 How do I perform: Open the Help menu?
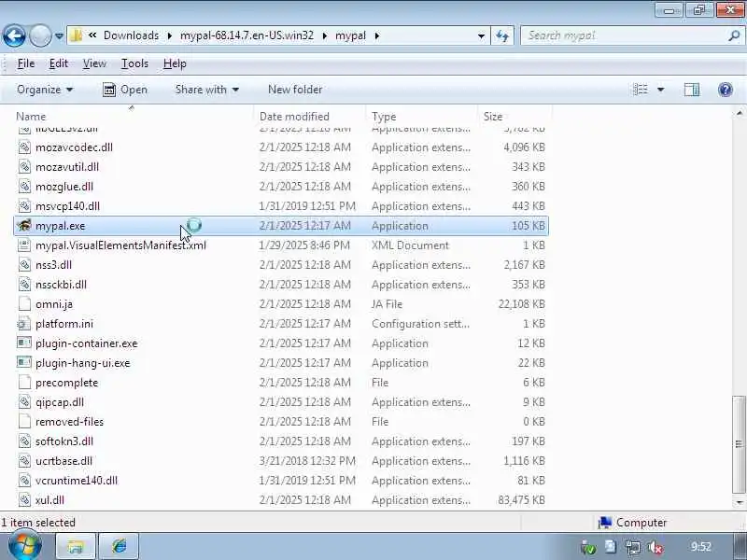175,63
